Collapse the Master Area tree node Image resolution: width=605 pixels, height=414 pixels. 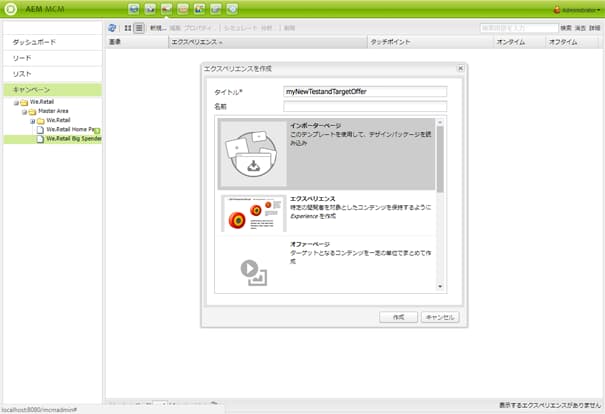[24, 112]
